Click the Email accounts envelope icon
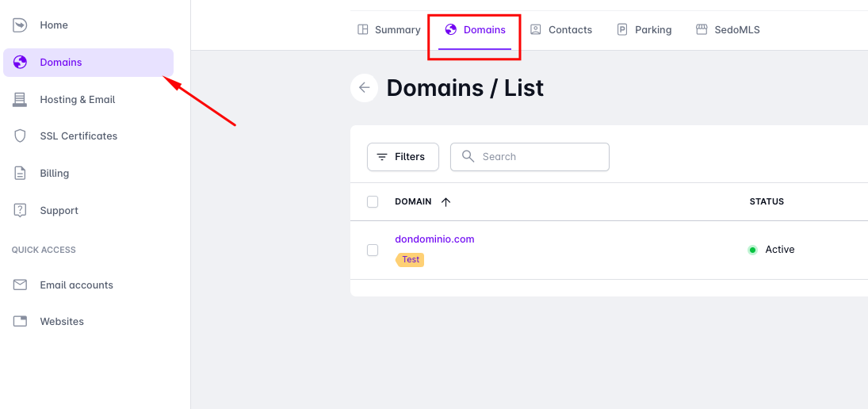This screenshot has width=868, height=409. (21, 285)
